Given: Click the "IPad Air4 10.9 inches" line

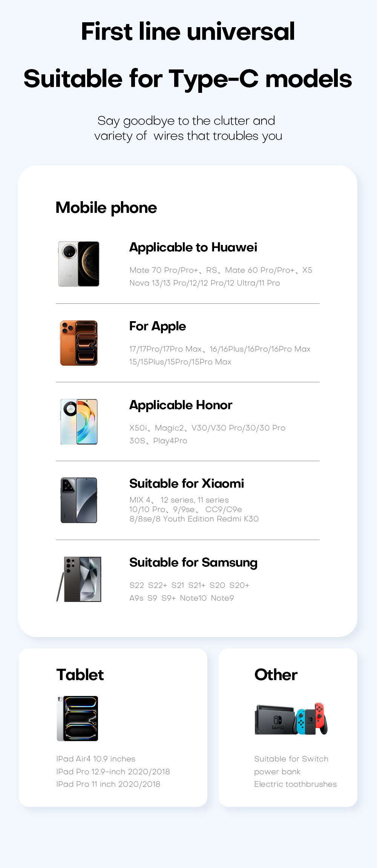Looking at the screenshot, I should [96, 759].
